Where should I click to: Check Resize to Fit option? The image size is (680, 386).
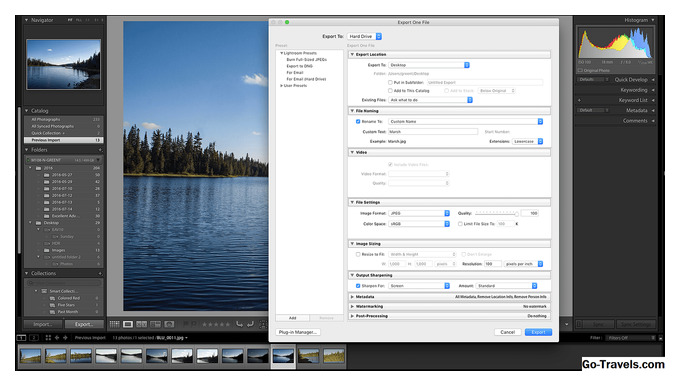point(358,254)
